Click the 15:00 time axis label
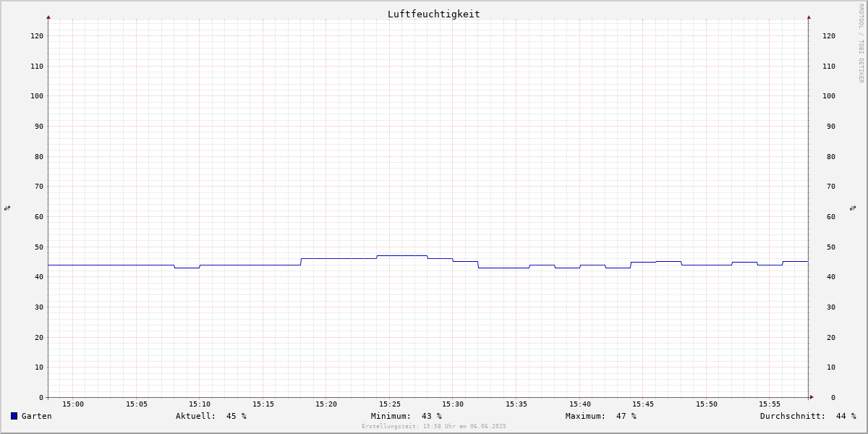The image size is (868, 434). pyautogui.click(x=73, y=404)
